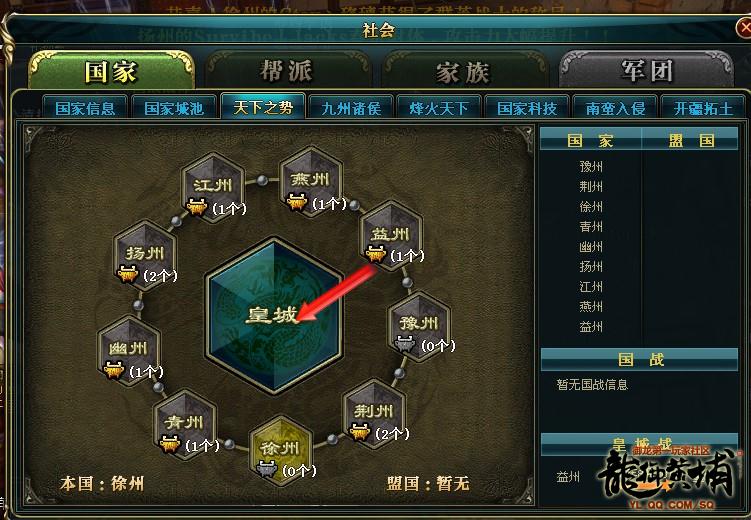This screenshot has height=520, width=751.
Task: Select the highlighted 徐州 hexagon
Action: (281, 451)
